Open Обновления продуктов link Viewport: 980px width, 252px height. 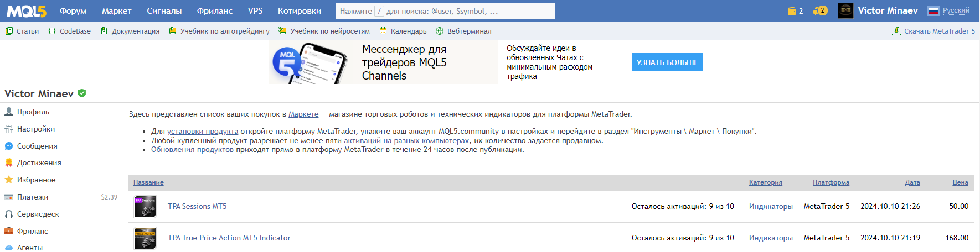tap(192, 150)
